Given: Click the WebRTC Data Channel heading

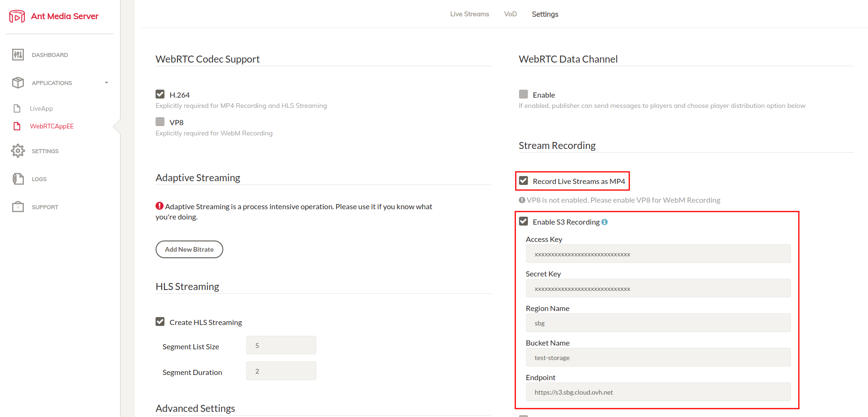Looking at the screenshot, I should pyautogui.click(x=568, y=59).
